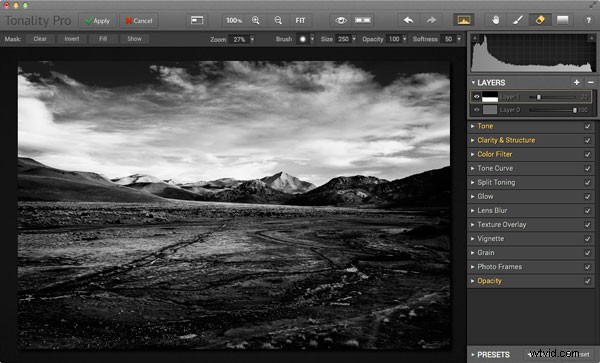Select the gradient mask tool
The height and width of the screenshot is (363, 600).
[x=562, y=20]
